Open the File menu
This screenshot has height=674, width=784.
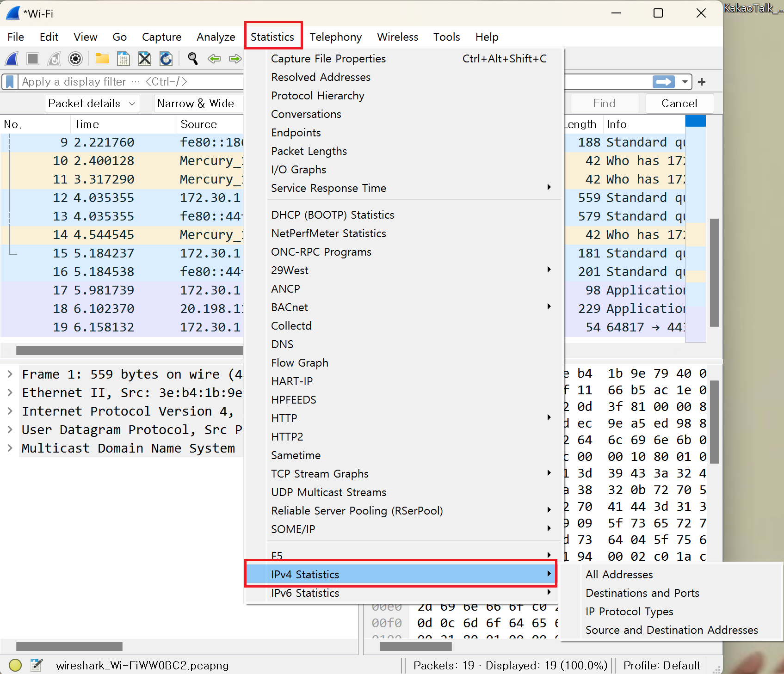tap(16, 37)
